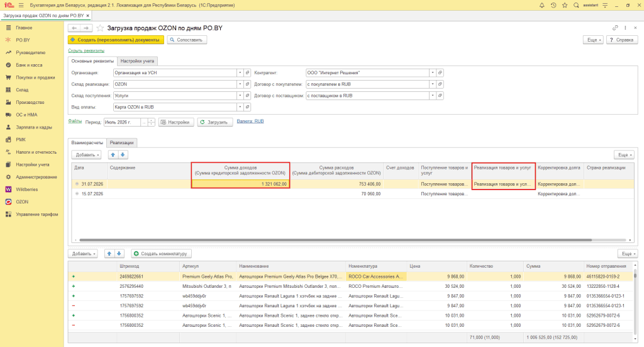Change period with spinner arrows
This screenshot has width=644, height=347.
click(x=151, y=122)
